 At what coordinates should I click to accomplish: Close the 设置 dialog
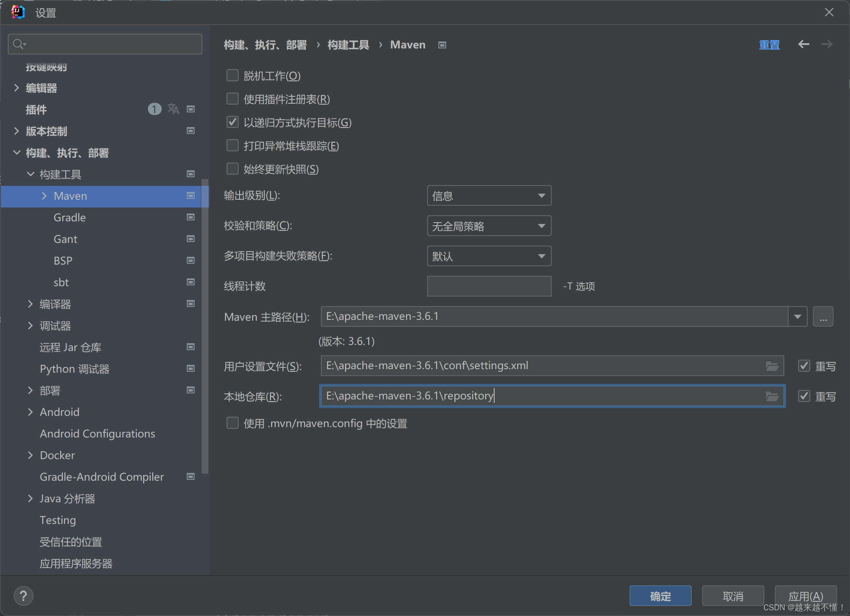coord(829,12)
